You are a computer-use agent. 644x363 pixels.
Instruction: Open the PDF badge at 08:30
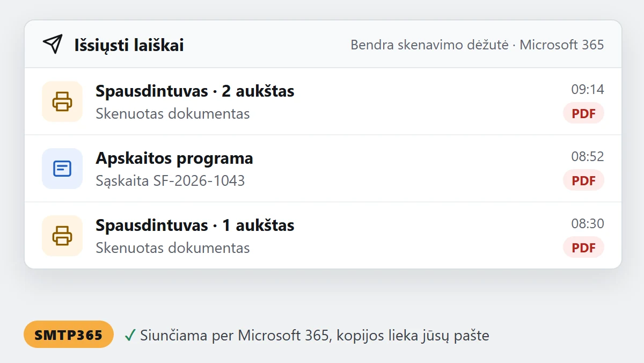583,248
